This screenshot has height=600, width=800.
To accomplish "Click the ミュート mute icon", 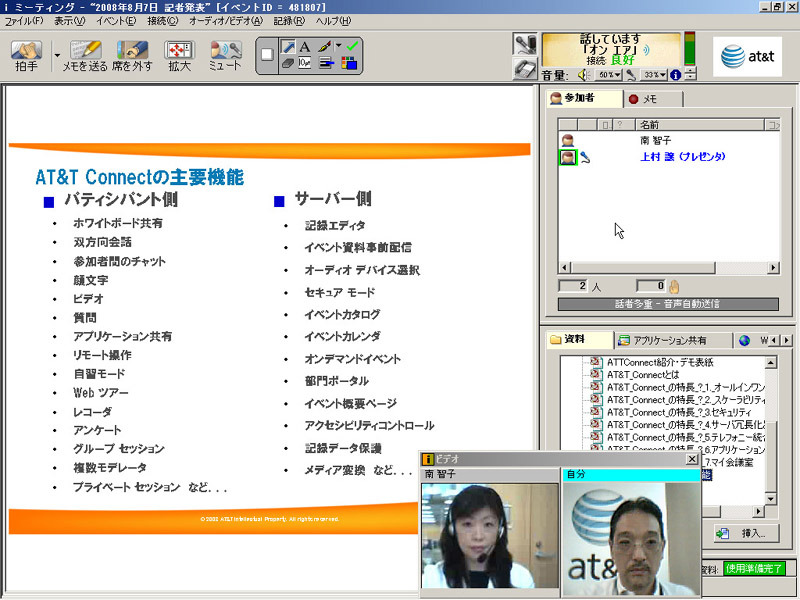I will [225, 51].
